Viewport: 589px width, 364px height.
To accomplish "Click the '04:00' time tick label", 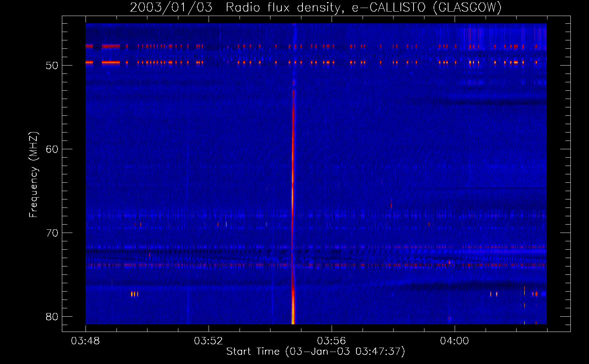I will 454,341.
